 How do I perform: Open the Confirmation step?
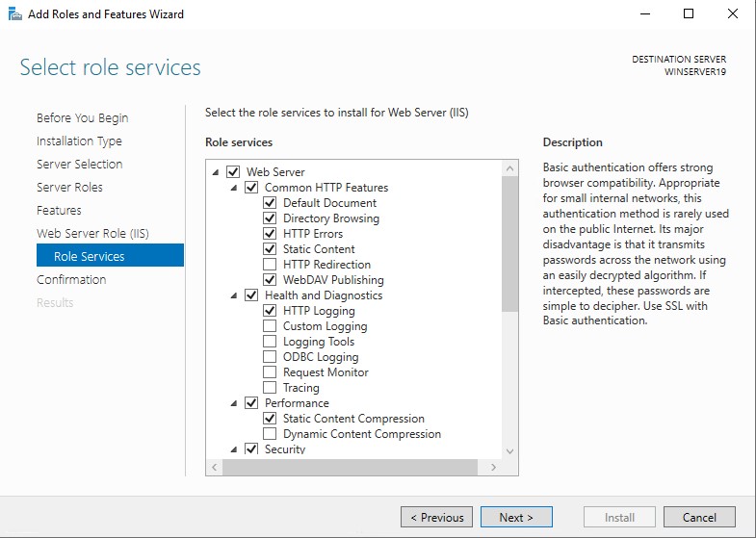coord(71,280)
